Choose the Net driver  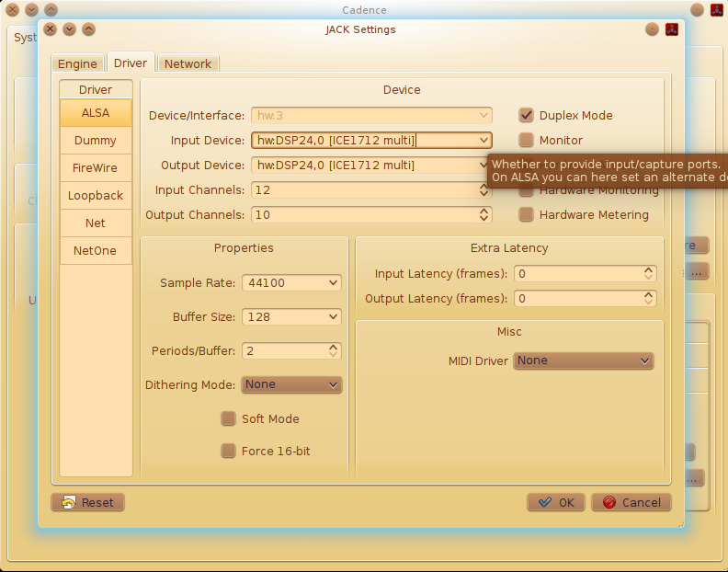click(96, 223)
